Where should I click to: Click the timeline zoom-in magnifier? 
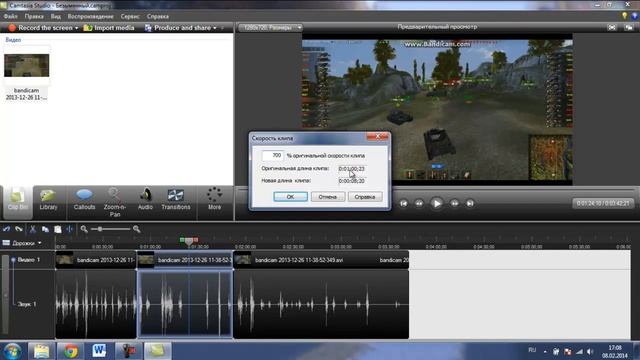coord(136,229)
